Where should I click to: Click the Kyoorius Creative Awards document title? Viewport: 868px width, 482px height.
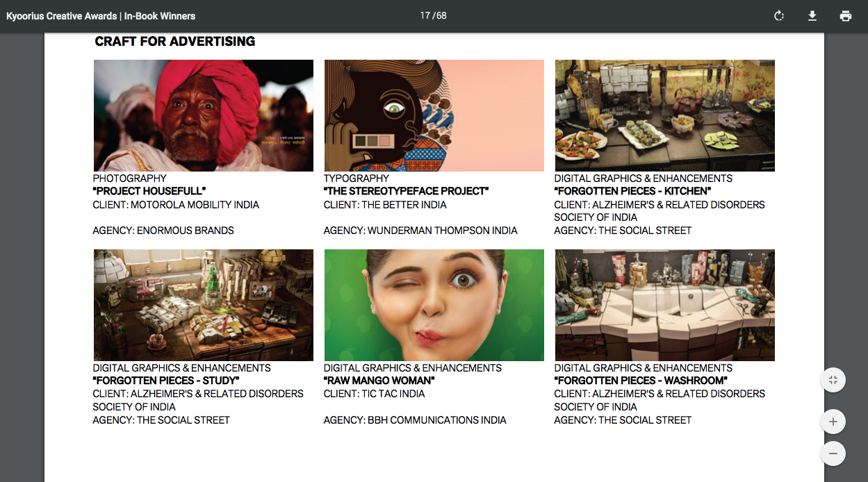pos(101,16)
